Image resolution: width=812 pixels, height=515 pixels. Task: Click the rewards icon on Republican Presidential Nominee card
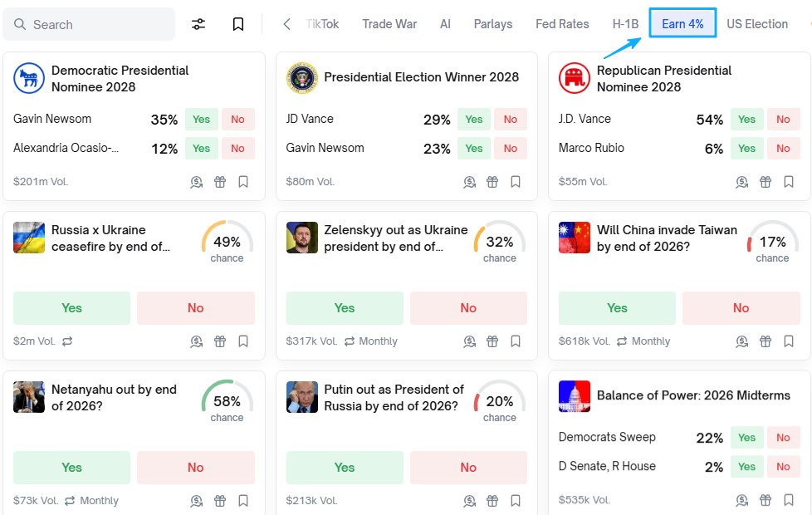[x=742, y=182]
